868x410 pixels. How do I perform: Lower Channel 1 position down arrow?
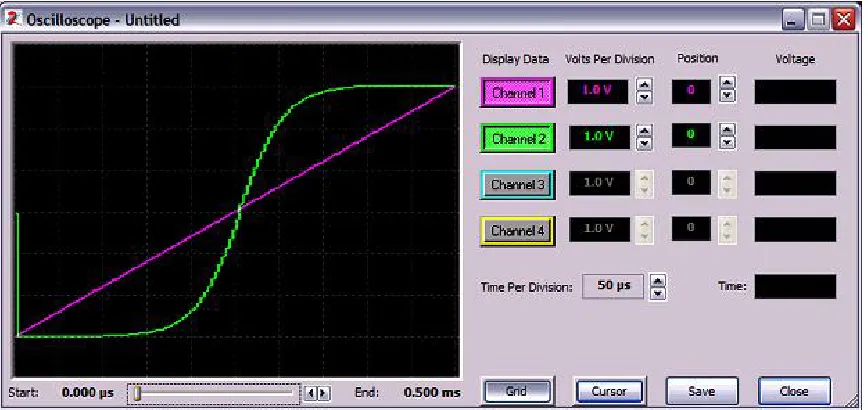pyautogui.click(x=728, y=95)
